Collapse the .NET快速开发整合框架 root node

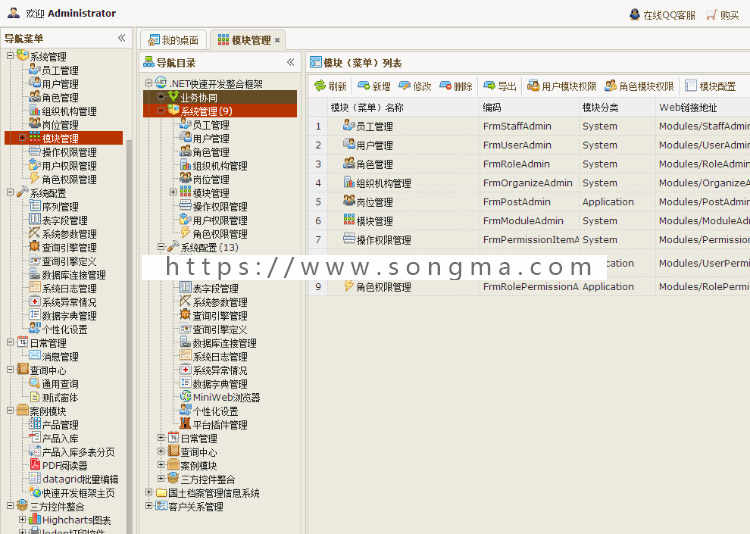click(x=149, y=84)
